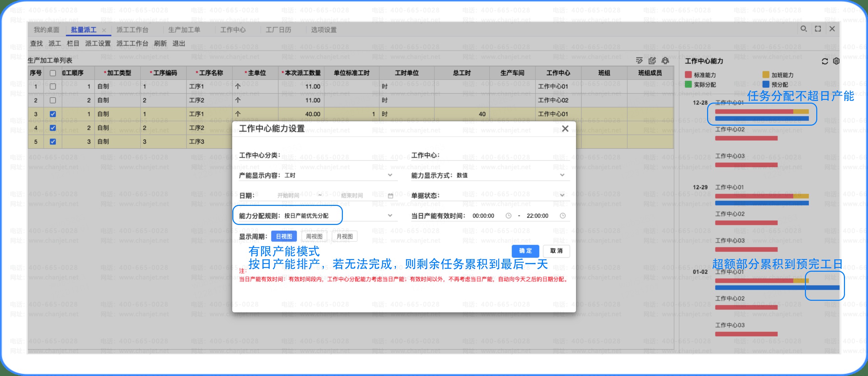
Task: Open work center capacity settings gear
Action: [836, 61]
